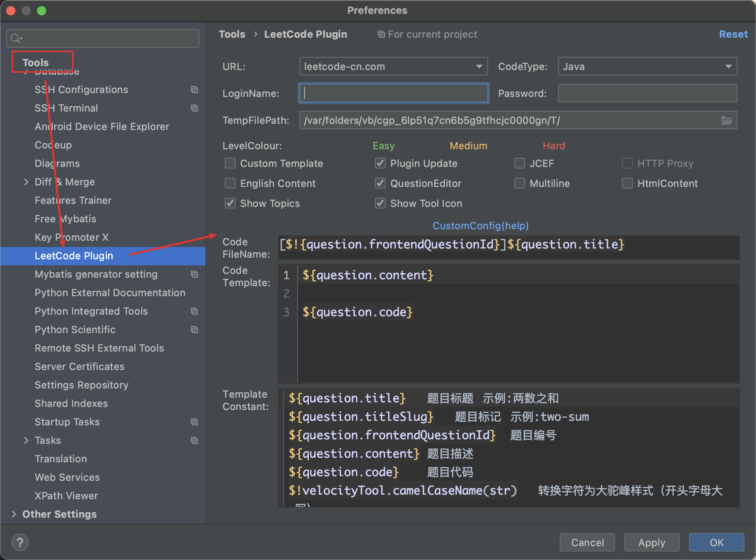Viewport: 756px width, 560px height.
Task: Select the LeetCode Plugin tree item
Action: click(x=103, y=256)
